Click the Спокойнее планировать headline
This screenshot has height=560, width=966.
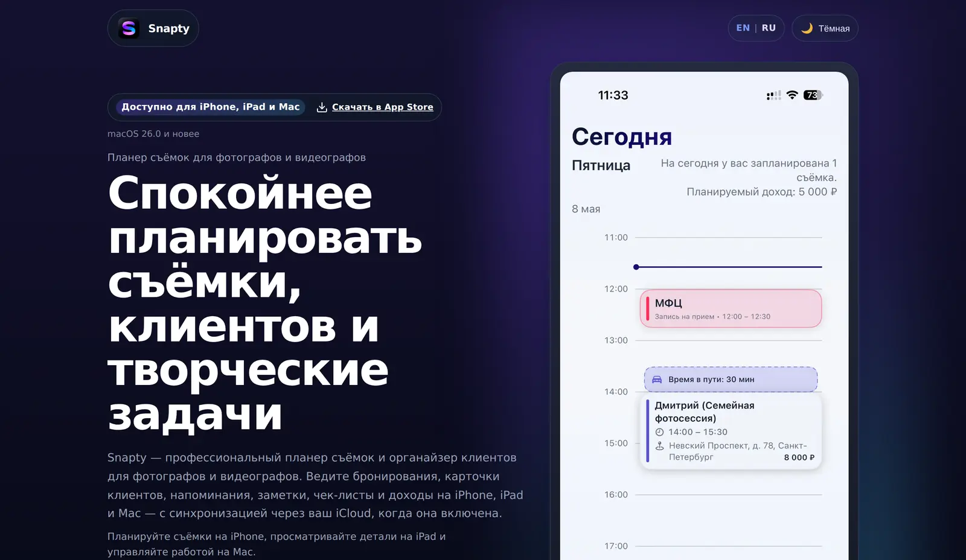(x=264, y=303)
